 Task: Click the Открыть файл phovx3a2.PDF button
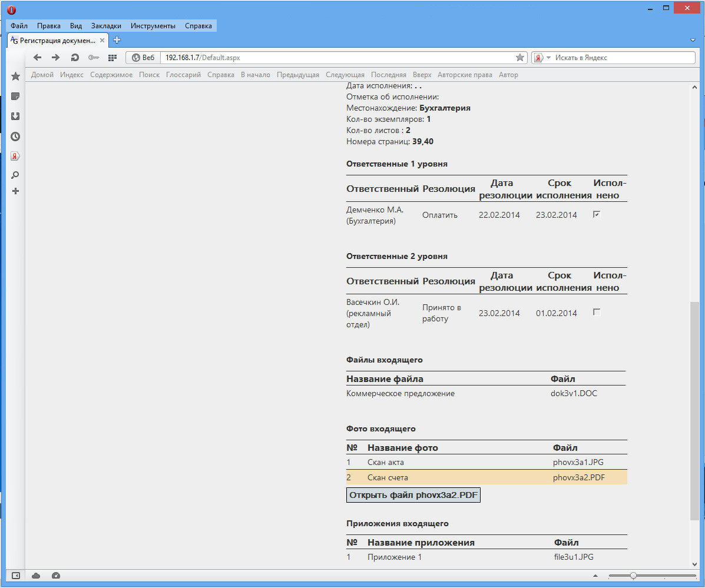tap(413, 496)
